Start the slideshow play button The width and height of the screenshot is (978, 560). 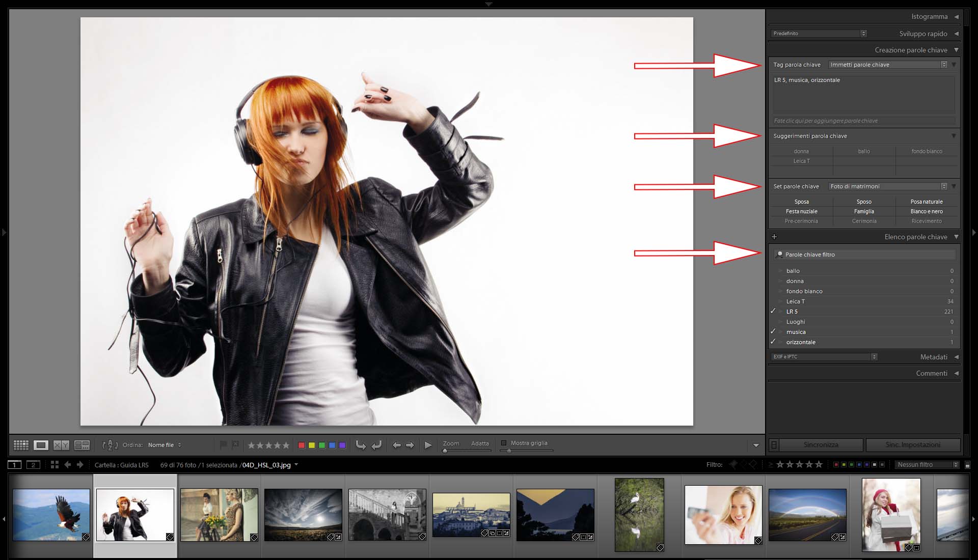pos(428,445)
